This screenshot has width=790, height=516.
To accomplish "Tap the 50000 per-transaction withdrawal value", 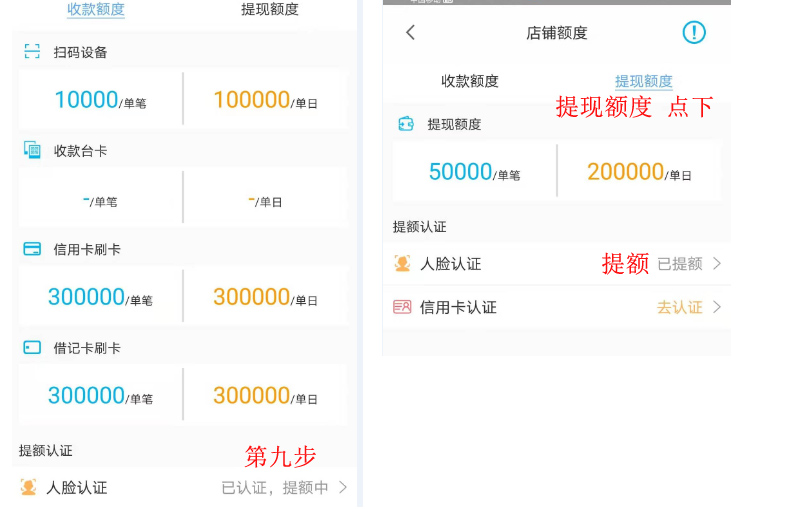I will coord(461,172).
